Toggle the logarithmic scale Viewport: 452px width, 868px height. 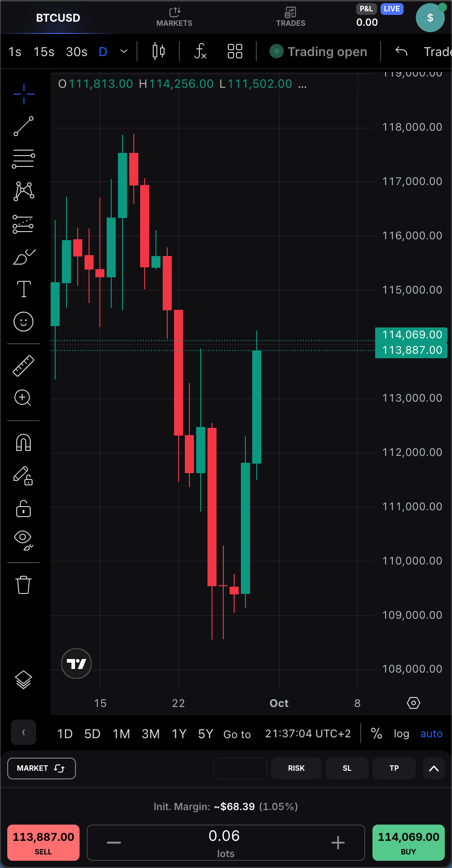click(401, 734)
